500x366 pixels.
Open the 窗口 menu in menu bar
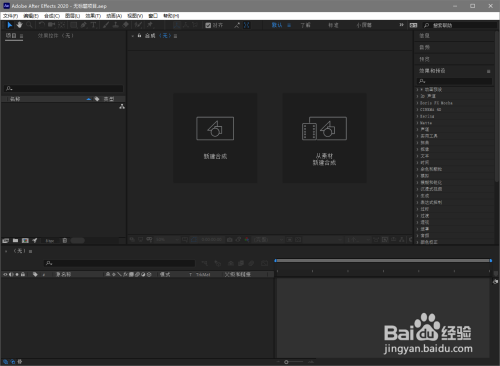pos(153,16)
